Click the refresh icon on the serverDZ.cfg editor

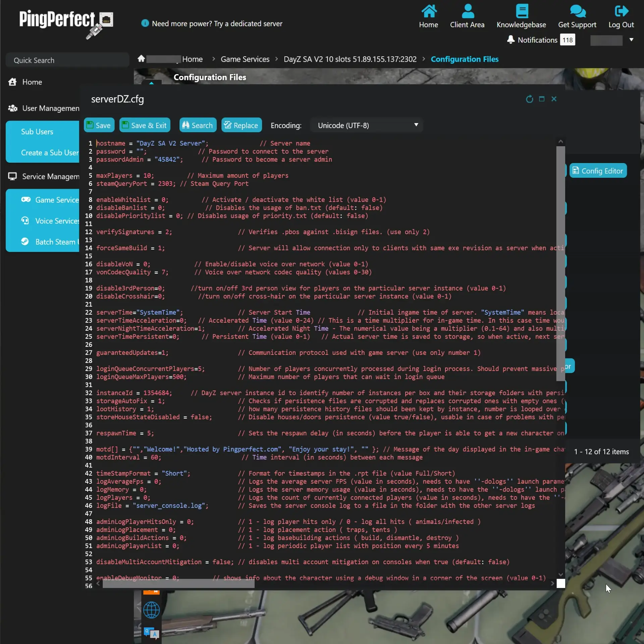pyautogui.click(x=529, y=99)
